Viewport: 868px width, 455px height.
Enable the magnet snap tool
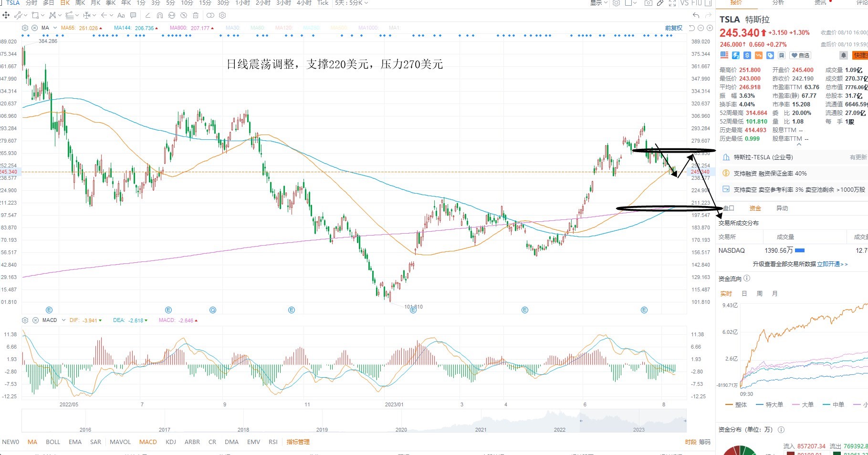(159, 15)
